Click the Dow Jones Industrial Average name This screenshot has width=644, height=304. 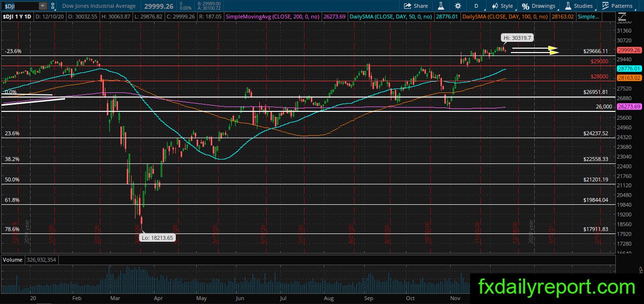click(x=100, y=6)
